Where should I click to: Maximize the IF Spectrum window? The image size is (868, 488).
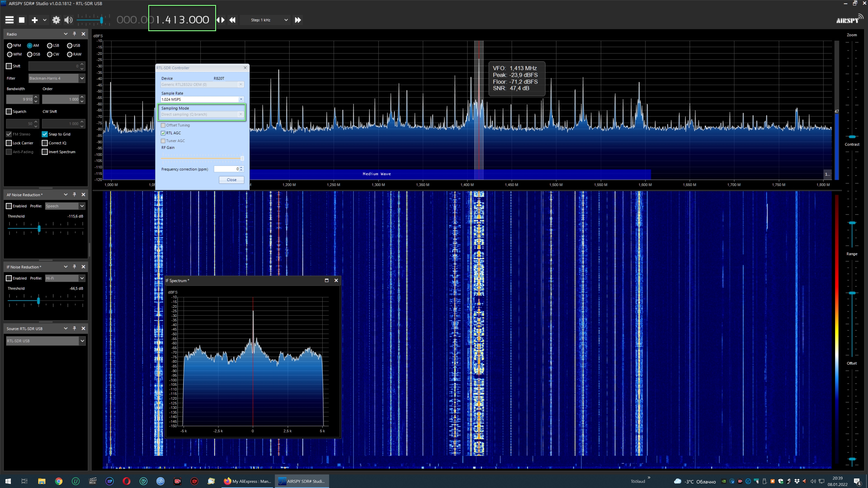click(326, 281)
